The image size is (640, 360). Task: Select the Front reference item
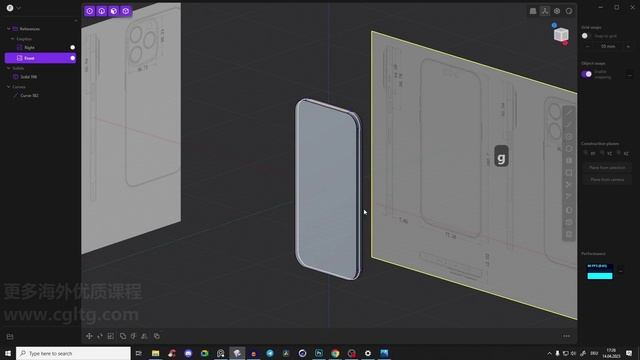pyautogui.click(x=40, y=58)
